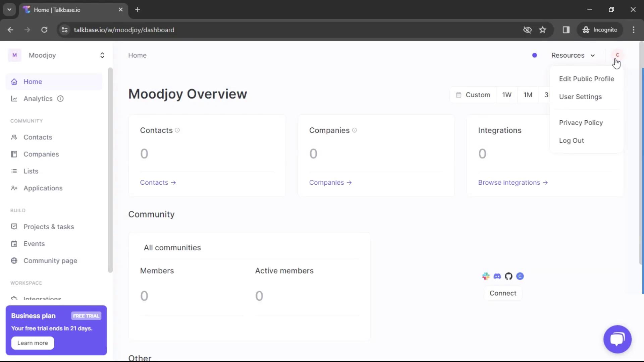This screenshot has width=644, height=362.
Task: Click Browse integrations arrow link
Action: point(513,182)
